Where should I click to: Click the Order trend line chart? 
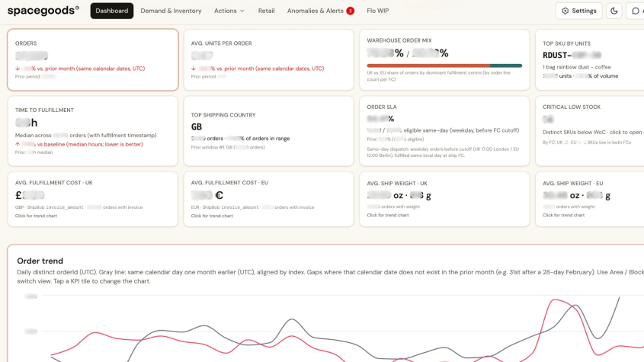click(x=328, y=328)
